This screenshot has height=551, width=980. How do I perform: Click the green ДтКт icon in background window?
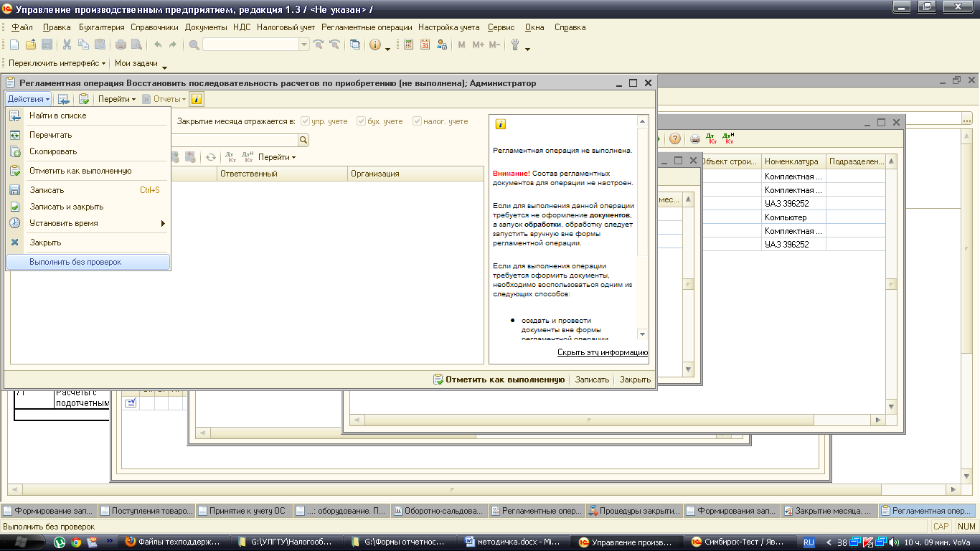click(711, 138)
